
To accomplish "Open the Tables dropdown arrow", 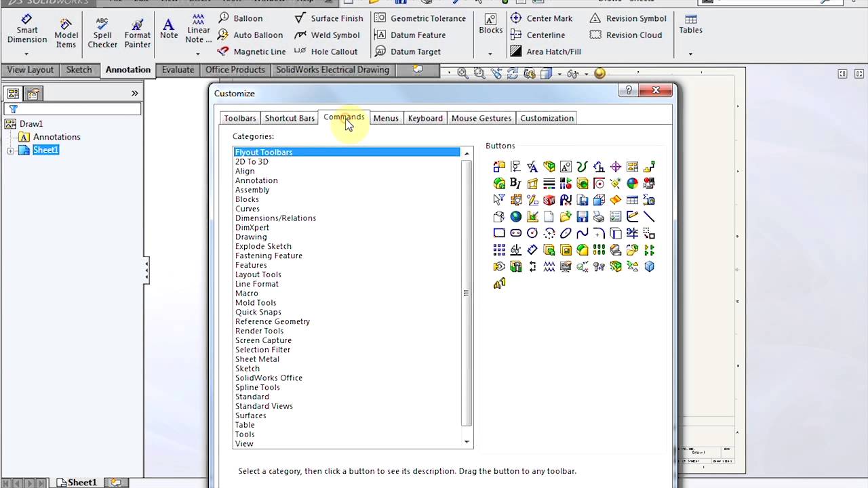I will click(x=690, y=54).
